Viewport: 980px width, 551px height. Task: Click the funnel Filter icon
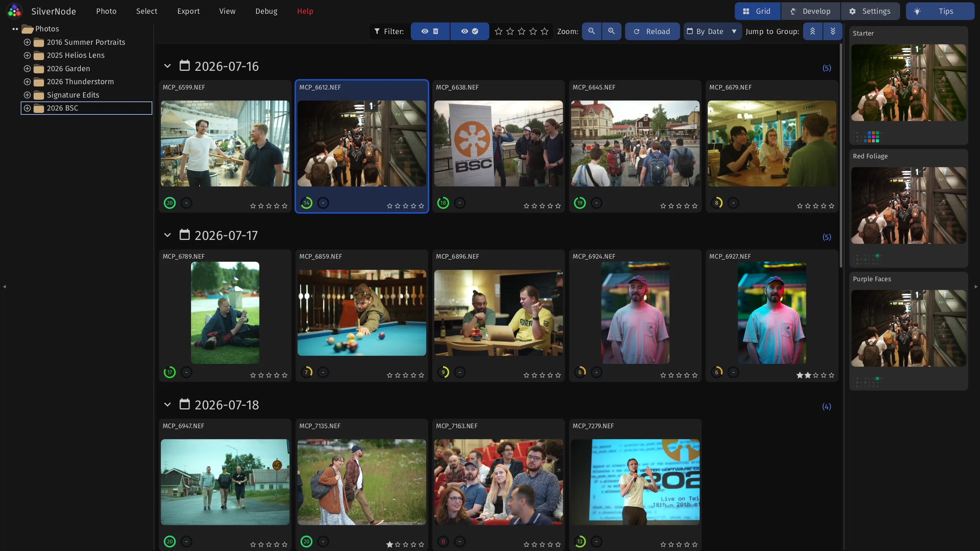[377, 31]
